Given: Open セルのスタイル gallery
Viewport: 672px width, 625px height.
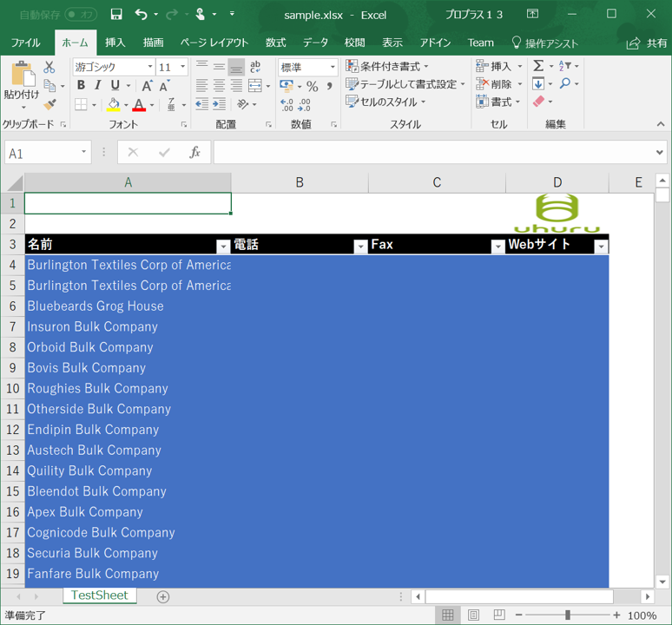Looking at the screenshot, I should pyautogui.click(x=385, y=102).
